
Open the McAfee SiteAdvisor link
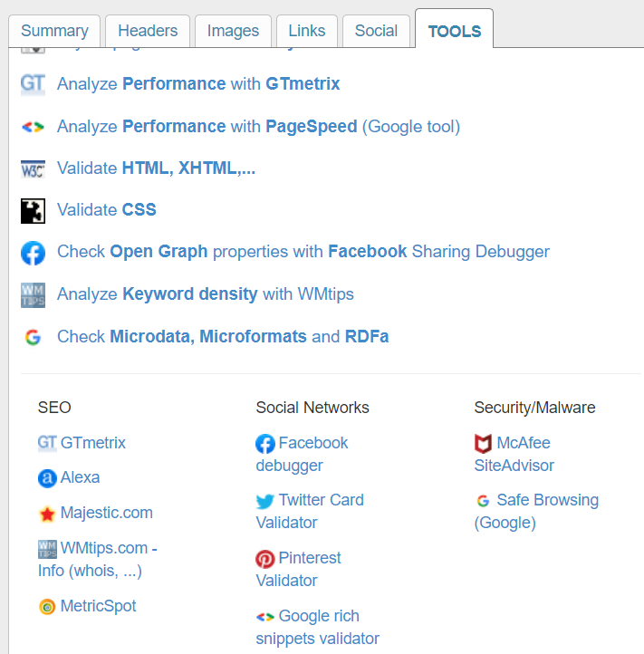[514, 454]
